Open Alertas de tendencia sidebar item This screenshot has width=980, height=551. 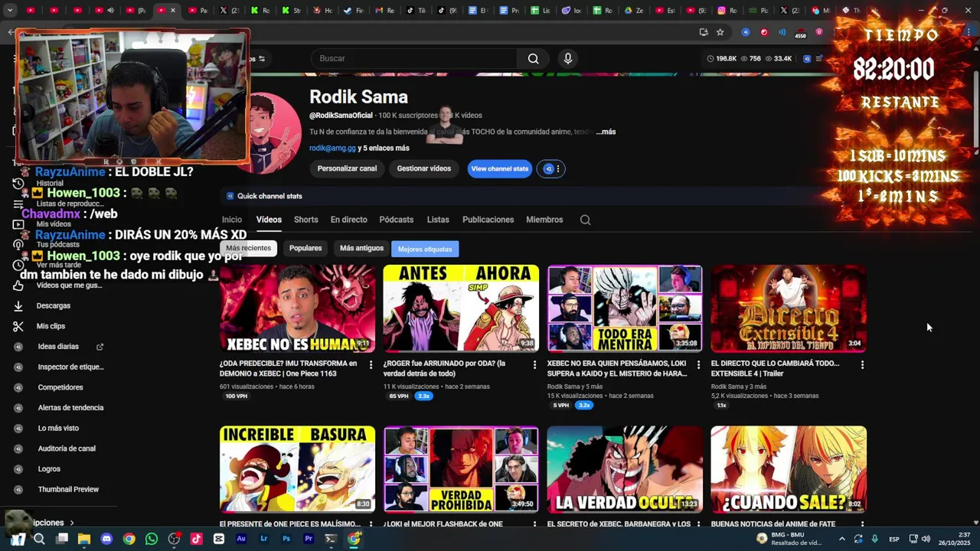pos(70,408)
